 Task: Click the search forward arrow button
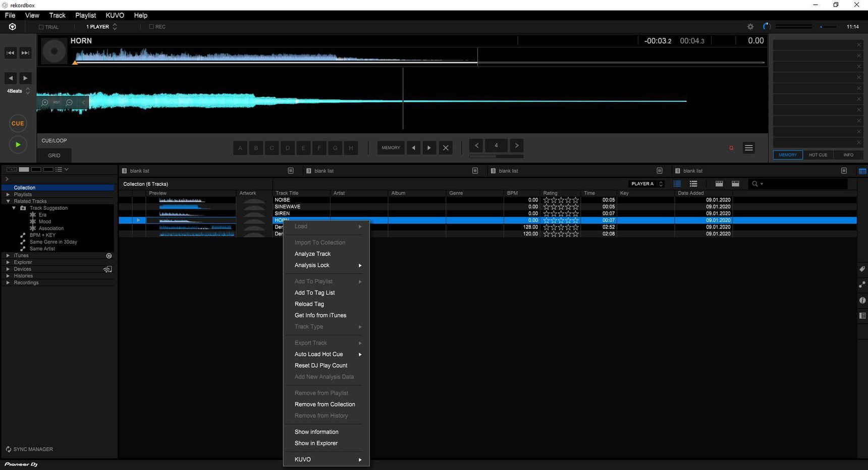[25, 78]
